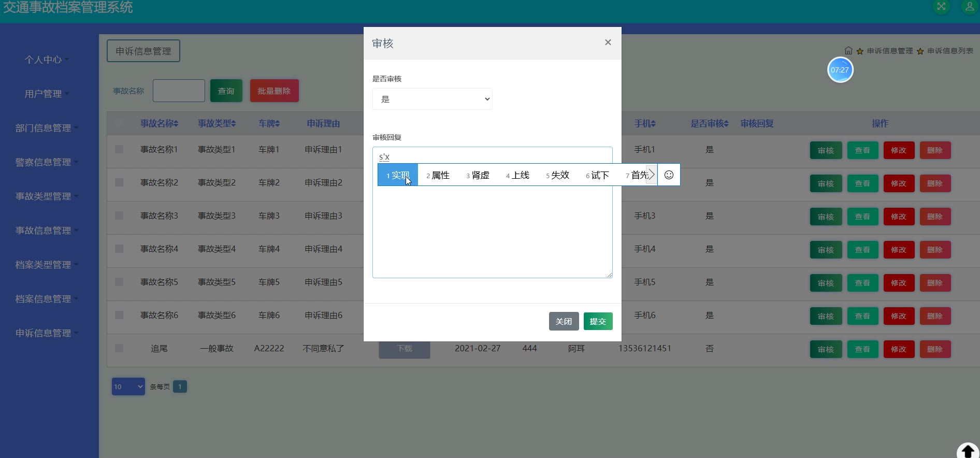This screenshot has height=458, width=980.
Task: Click the 关闭 button in the dialog
Action: (x=564, y=321)
